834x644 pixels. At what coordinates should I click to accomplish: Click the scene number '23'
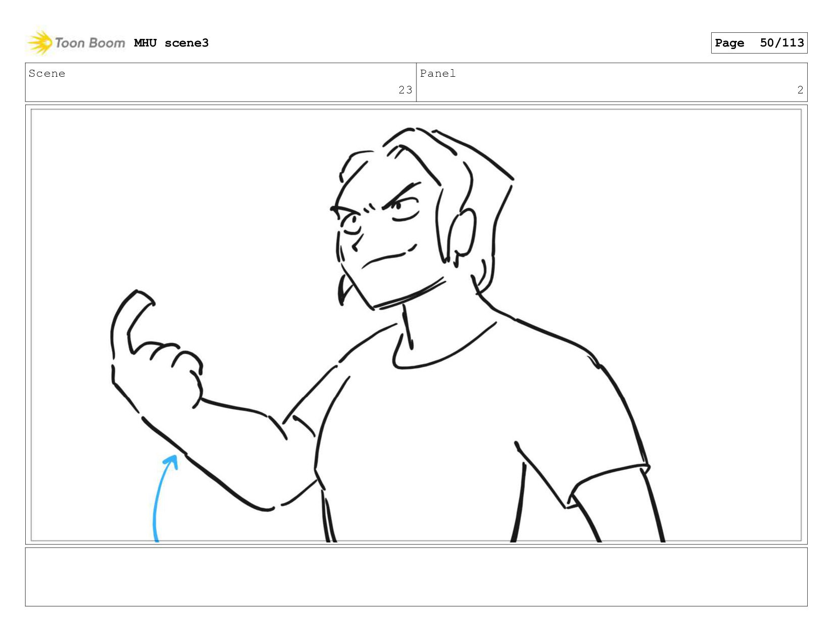405,90
